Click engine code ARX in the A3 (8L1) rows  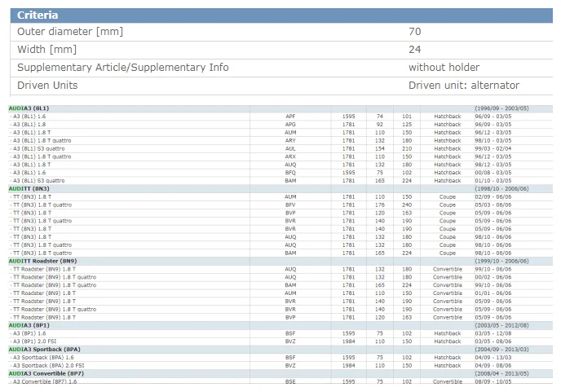point(290,156)
